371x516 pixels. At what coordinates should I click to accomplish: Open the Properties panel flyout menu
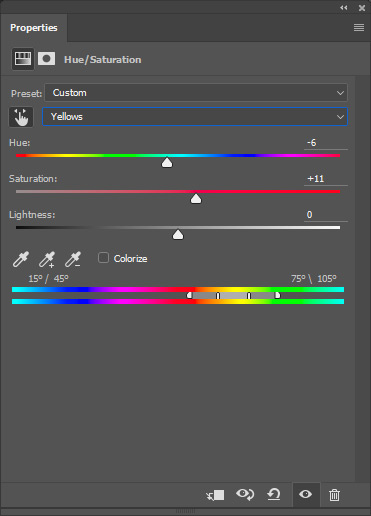click(x=359, y=27)
